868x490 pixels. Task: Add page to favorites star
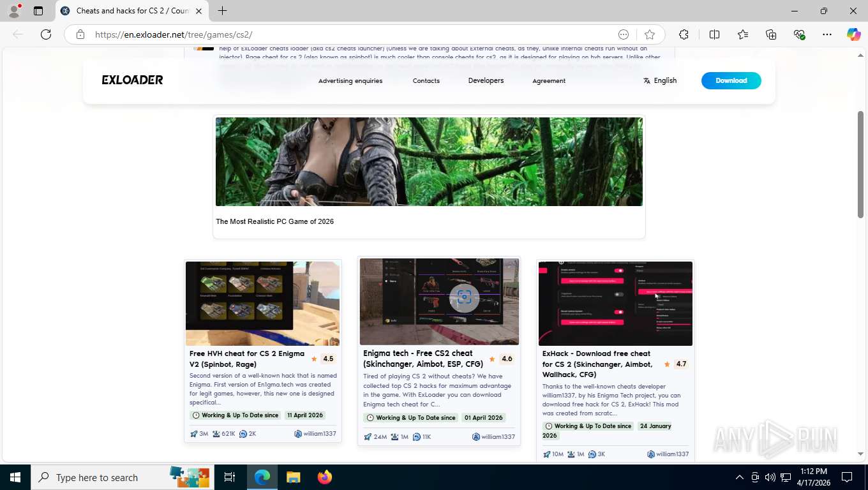click(x=650, y=34)
